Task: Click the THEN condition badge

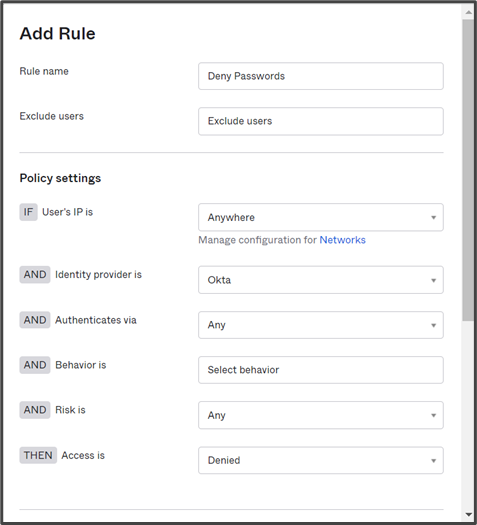Action: [38, 455]
